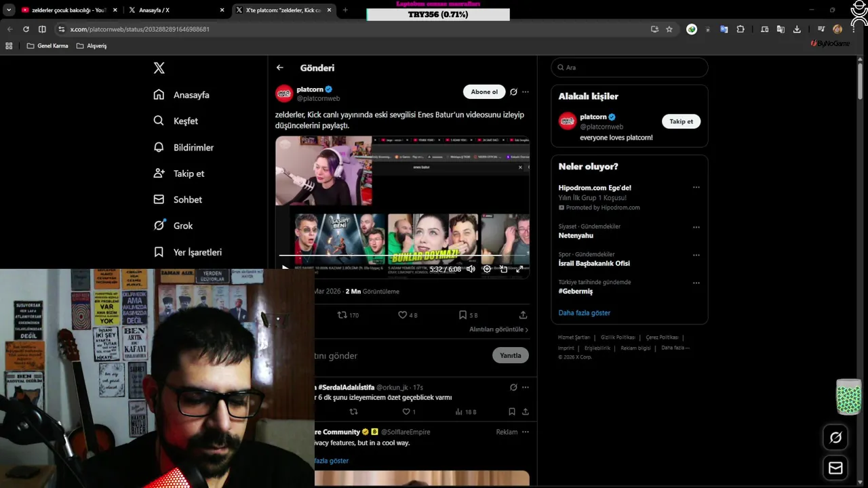Click the back arrow next to Gönderi
868x488 pixels.
[x=279, y=68]
